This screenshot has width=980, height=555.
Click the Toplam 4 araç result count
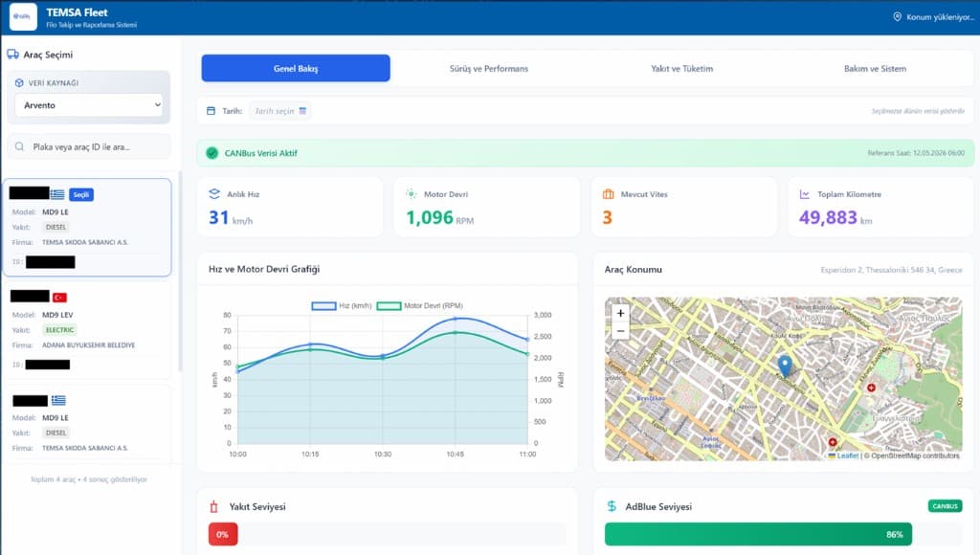tap(89, 479)
